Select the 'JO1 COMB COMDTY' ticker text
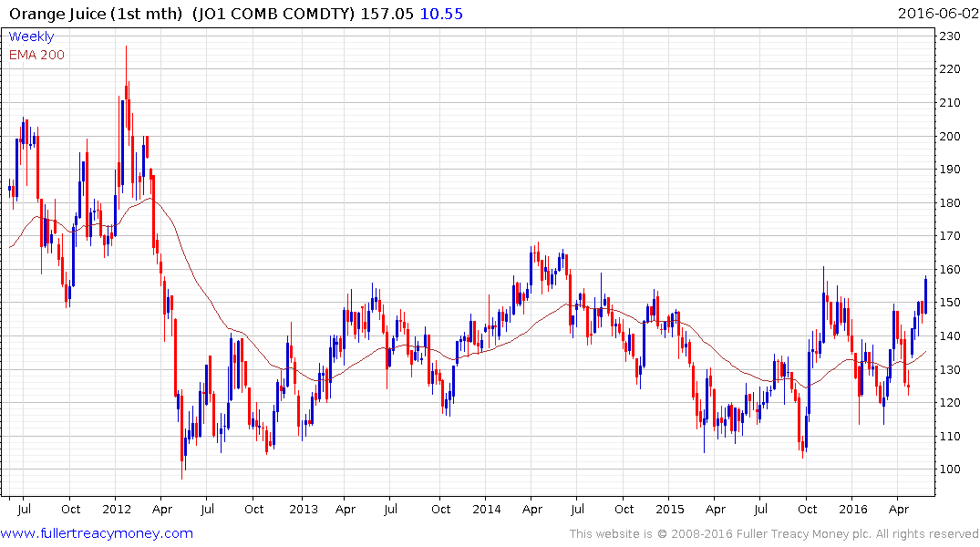 point(273,14)
